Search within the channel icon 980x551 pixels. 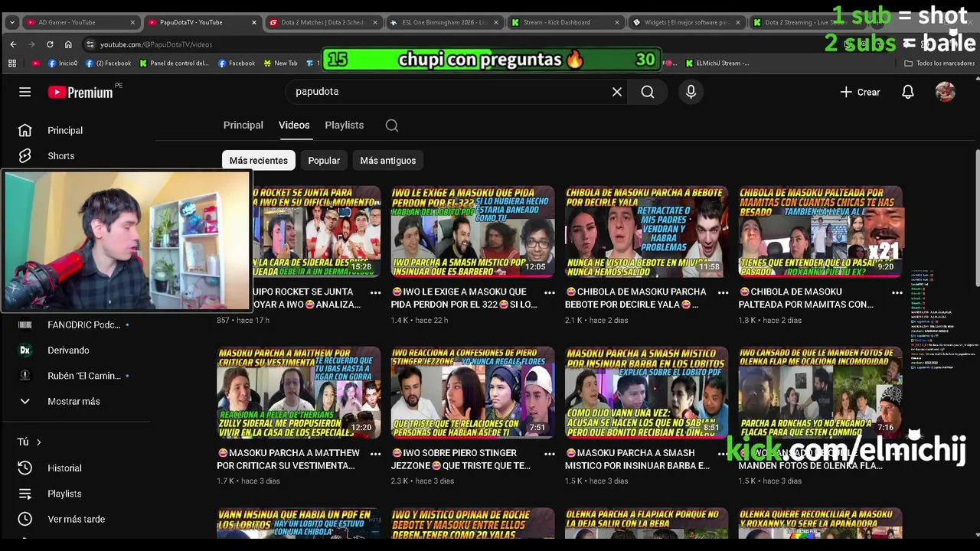point(392,126)
